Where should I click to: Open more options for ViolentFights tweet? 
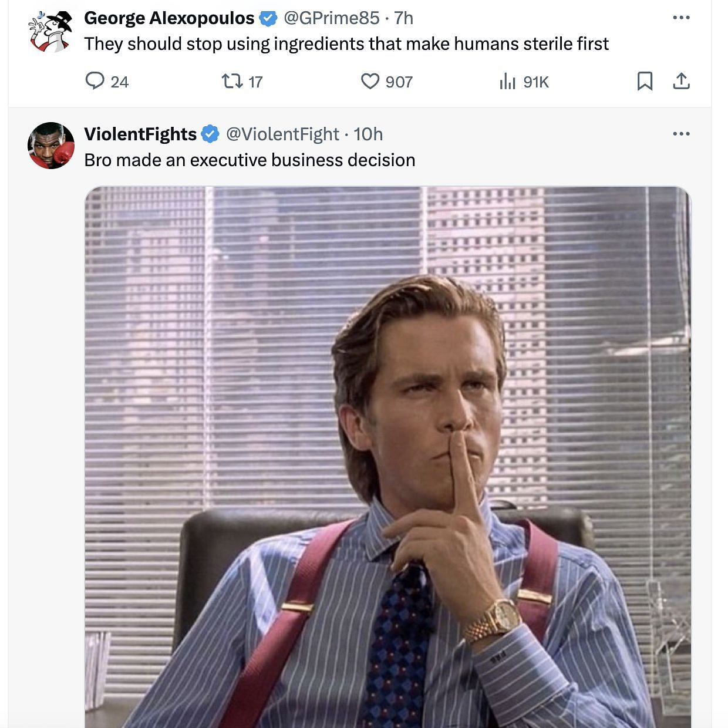[681, 134]
